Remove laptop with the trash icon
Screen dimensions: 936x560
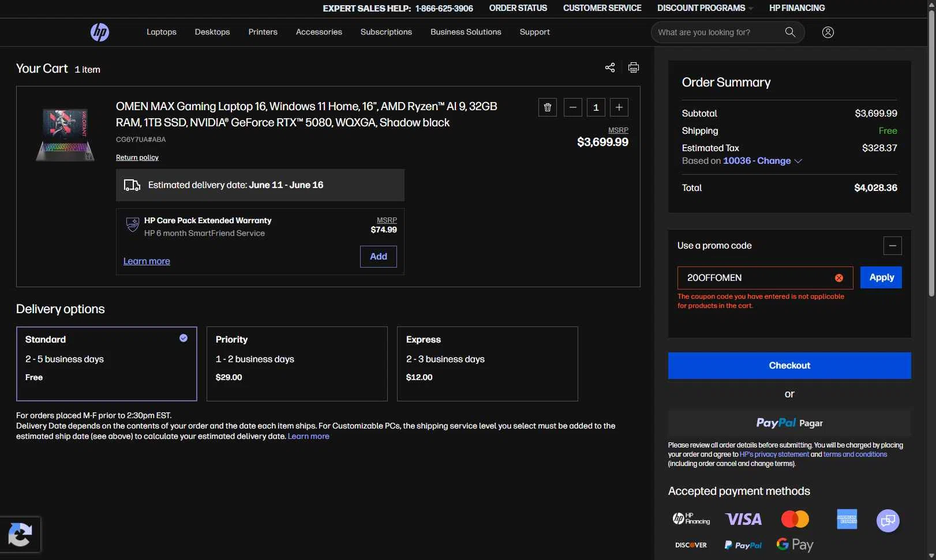pyautogui.click(x=548, y=107)
